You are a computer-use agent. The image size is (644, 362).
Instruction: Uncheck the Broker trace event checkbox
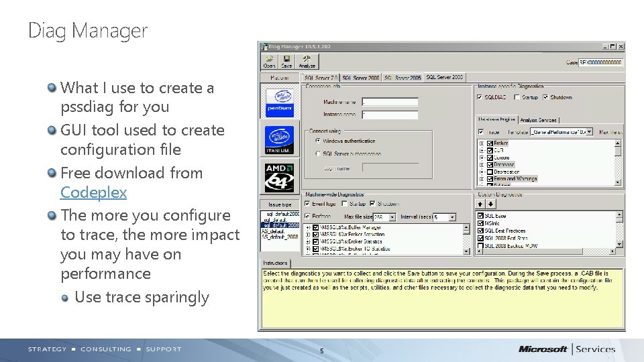click(490, 143)
